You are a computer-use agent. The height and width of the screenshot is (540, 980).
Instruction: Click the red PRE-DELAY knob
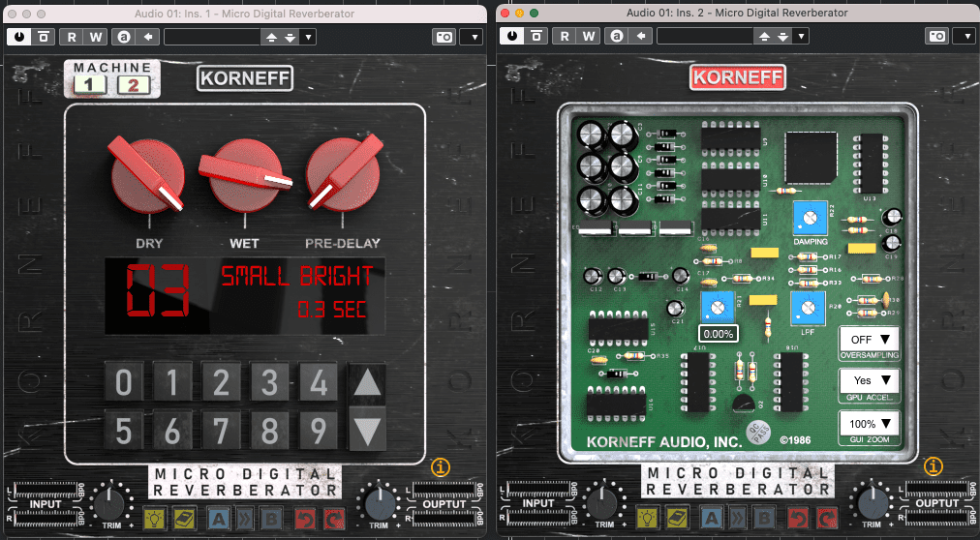tap(343, 173)
